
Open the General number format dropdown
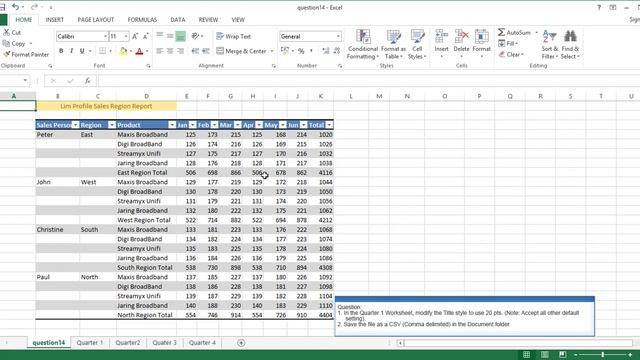(x=338, y=36)
